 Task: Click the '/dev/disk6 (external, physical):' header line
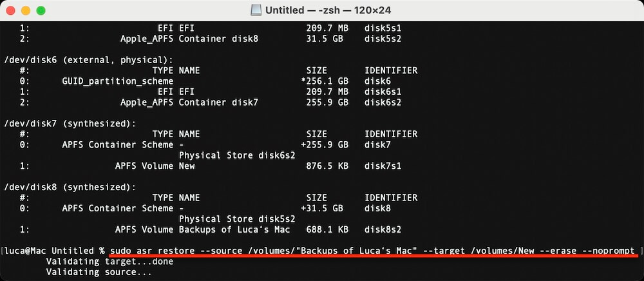coord(89,60)
